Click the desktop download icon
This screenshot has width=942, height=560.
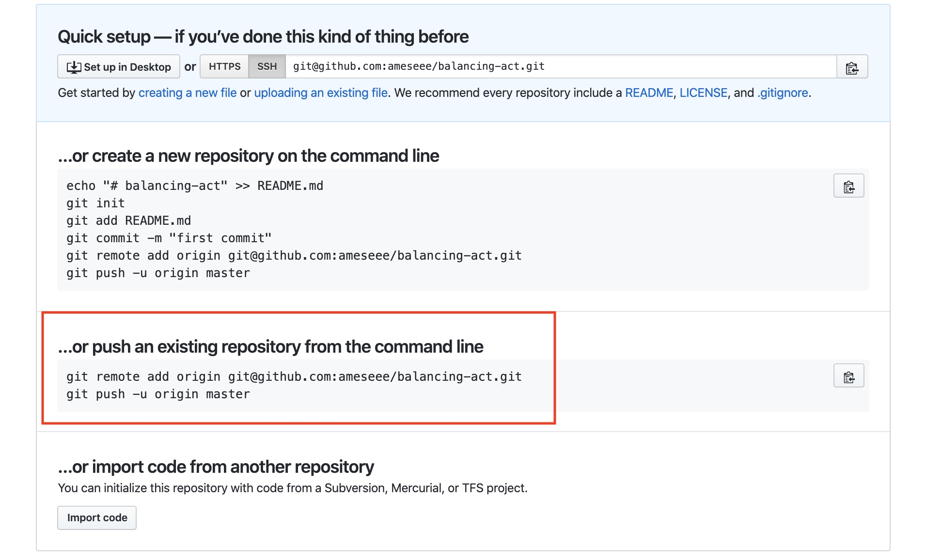pos(74,67)
